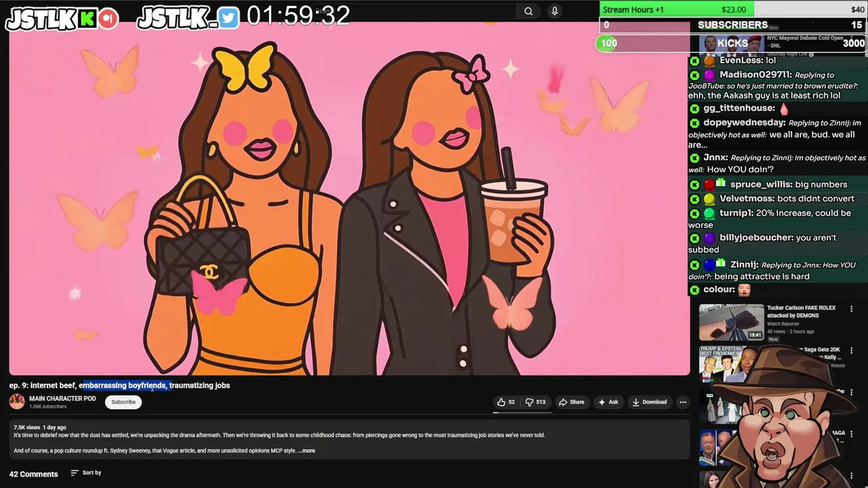Click the green X beside gg_tittenhouse message

click(x=694, y=108)
